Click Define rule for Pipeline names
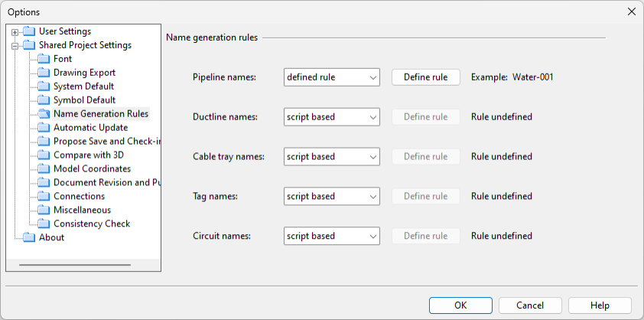 pyautogui.click(x=425, y=77)
